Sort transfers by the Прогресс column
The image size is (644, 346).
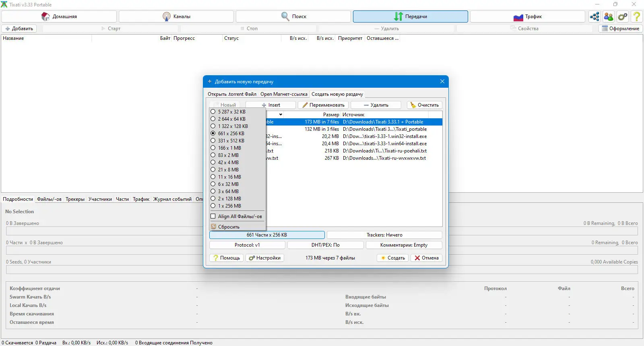pyautogui.click(x=197, y=38)
